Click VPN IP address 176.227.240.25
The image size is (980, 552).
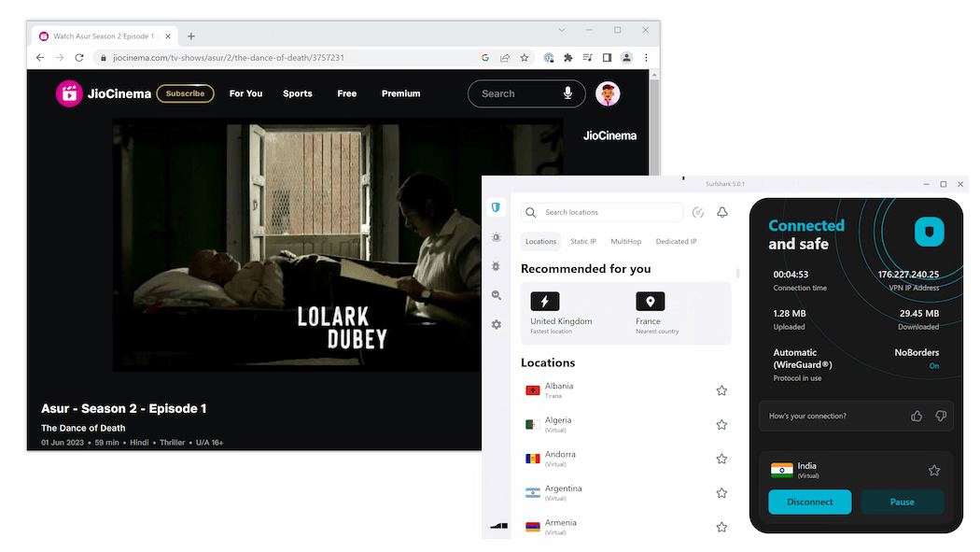click(x=908, y=275)
